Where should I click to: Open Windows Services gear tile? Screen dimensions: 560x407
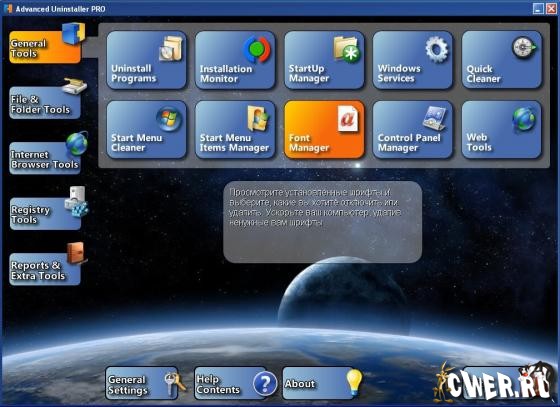[412, 60]
